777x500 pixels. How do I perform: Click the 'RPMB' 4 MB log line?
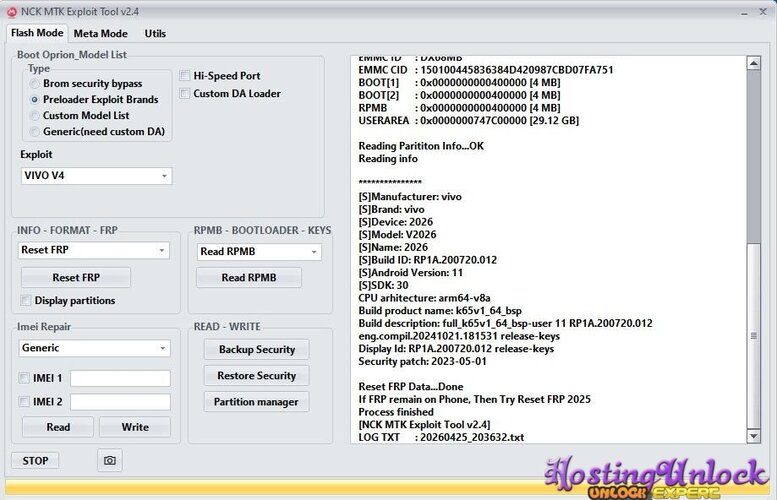(459, 108)
